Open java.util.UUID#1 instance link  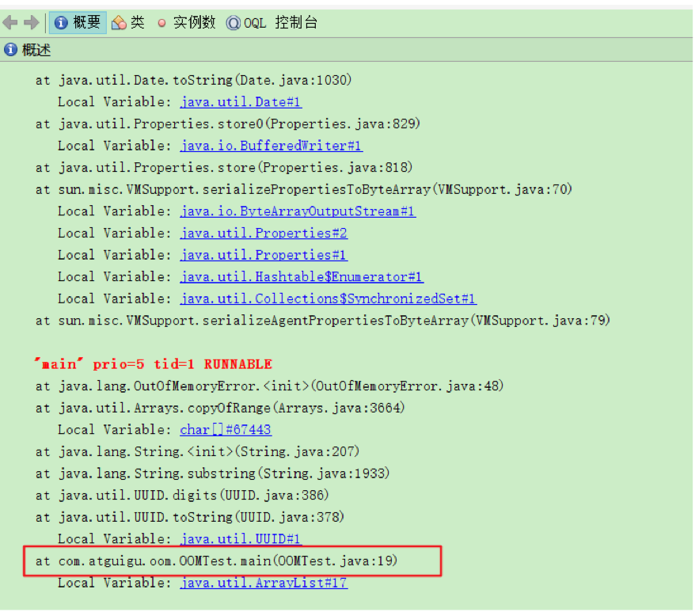coord(241,539)
